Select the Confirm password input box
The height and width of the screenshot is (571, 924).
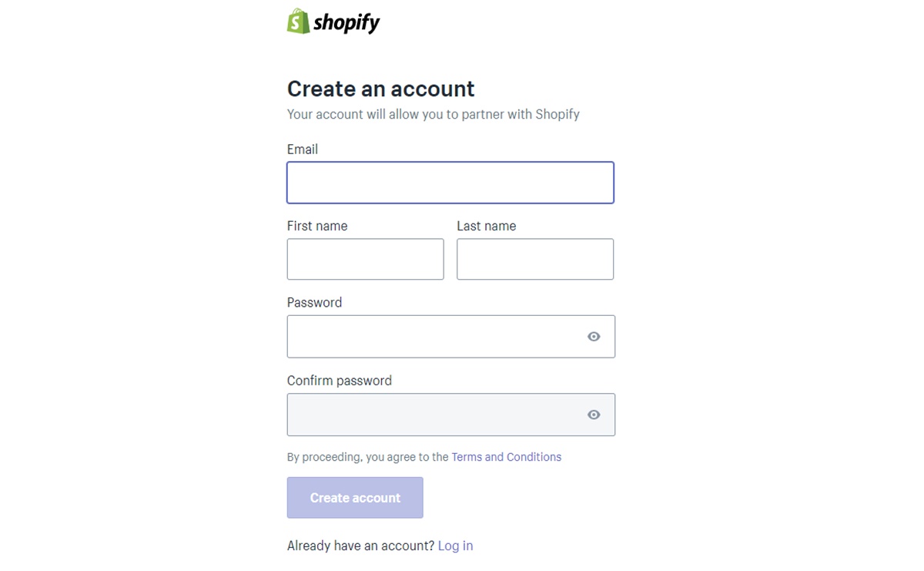451,415
